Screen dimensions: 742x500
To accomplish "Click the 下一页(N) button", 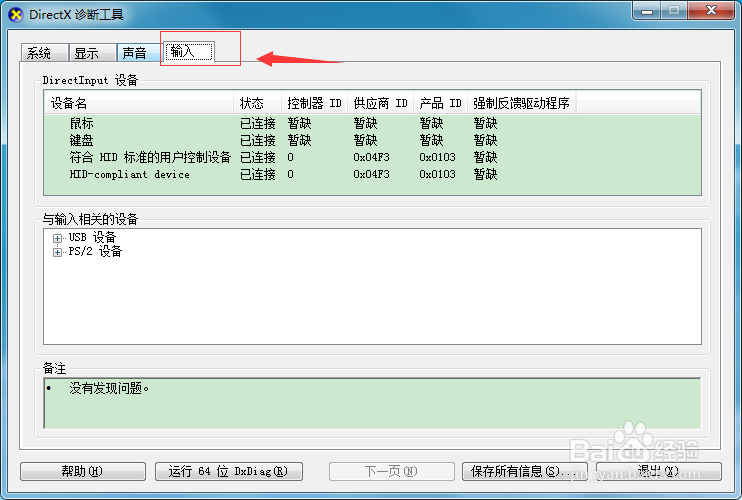I will click(391, 471).
